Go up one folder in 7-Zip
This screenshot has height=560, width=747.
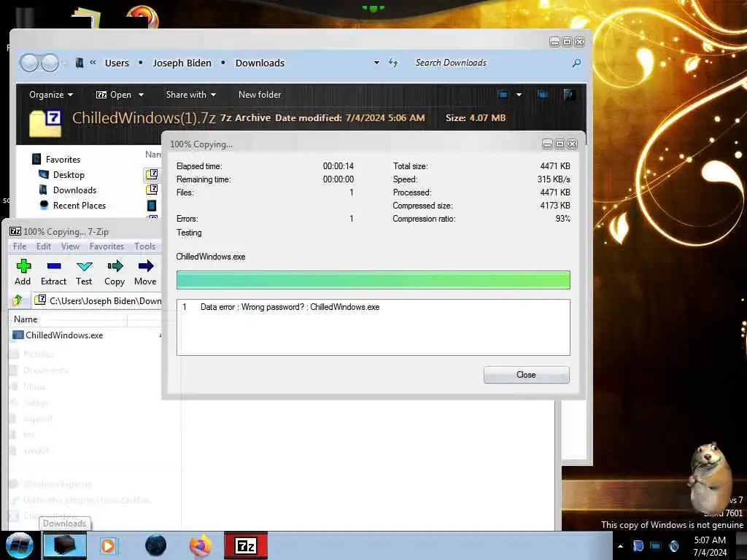pyautogui.click(x=18, y=300)
